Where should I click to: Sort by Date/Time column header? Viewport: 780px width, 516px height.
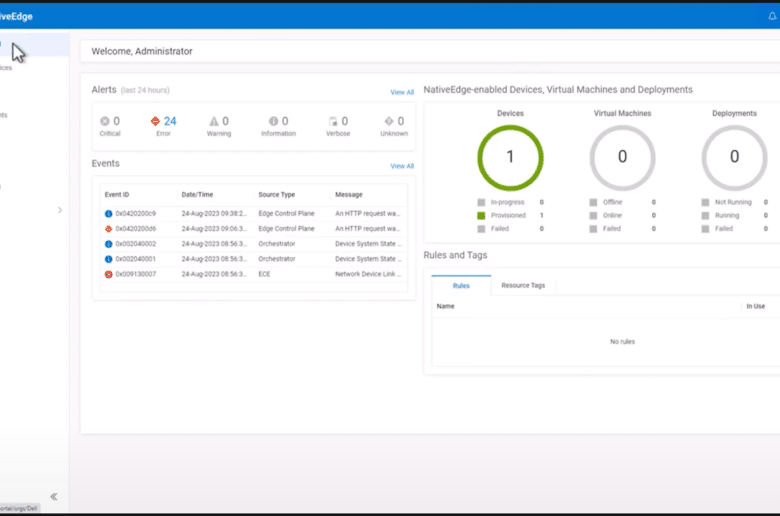click(197, 195)
